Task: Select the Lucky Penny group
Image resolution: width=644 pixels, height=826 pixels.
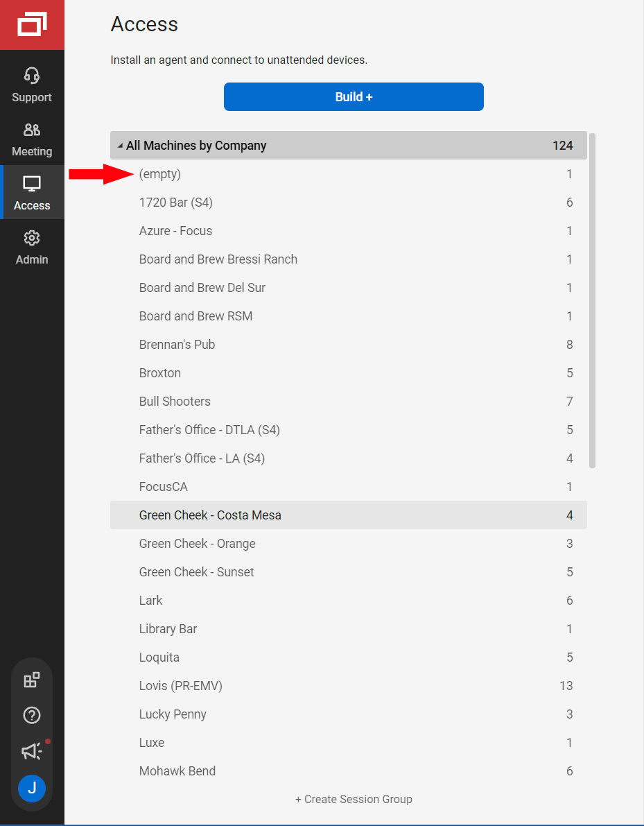Action: coord(349,714)
